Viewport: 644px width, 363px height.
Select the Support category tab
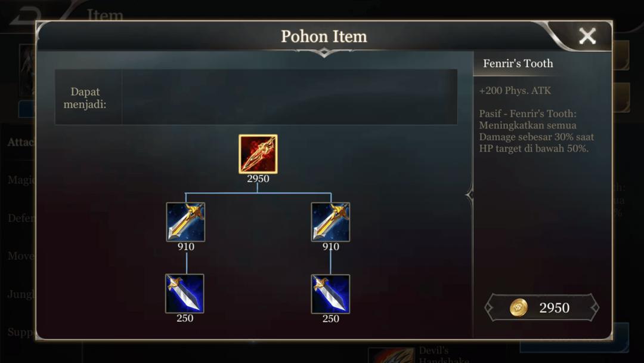click(x=20, y=332)
